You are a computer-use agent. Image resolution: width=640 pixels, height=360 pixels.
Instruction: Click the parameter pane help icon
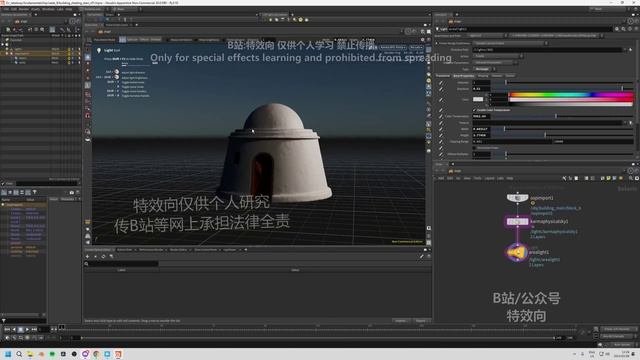point(637,29)
